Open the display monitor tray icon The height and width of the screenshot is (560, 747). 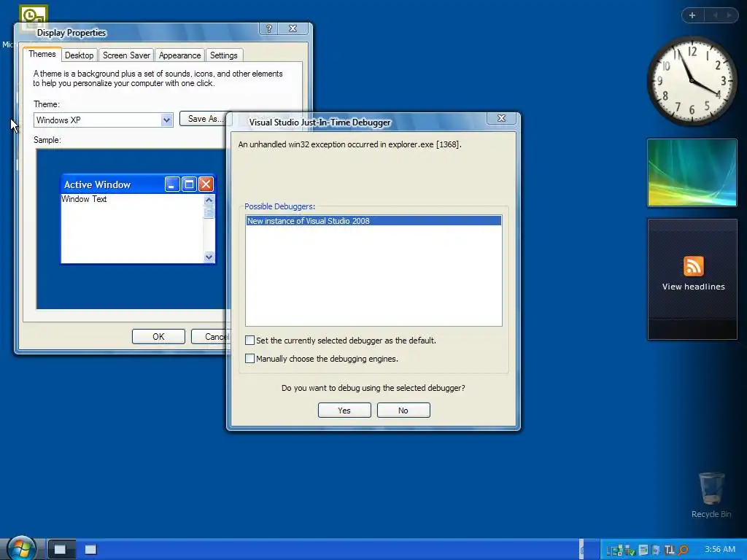(643, 550)
